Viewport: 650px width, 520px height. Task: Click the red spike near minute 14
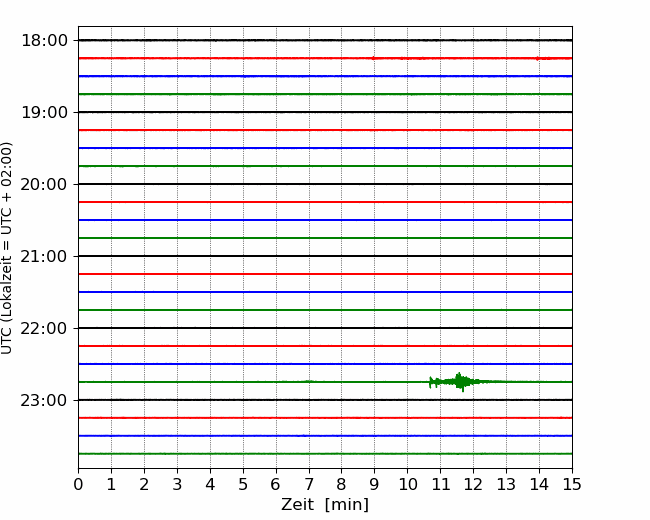point(538,58)
